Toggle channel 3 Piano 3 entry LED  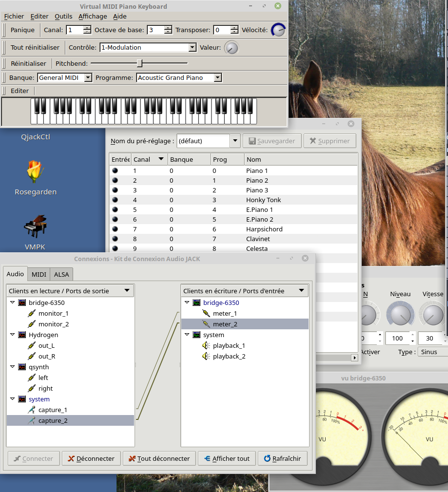click(115, 190)
